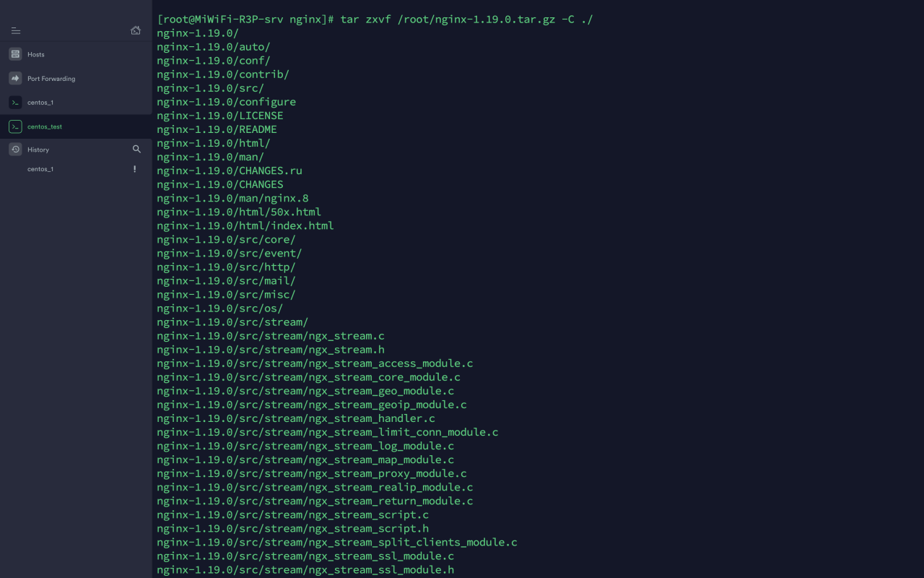The width and height of the screenshot is (924, 578).
Task: Open the History label
Action: [38, 150]
